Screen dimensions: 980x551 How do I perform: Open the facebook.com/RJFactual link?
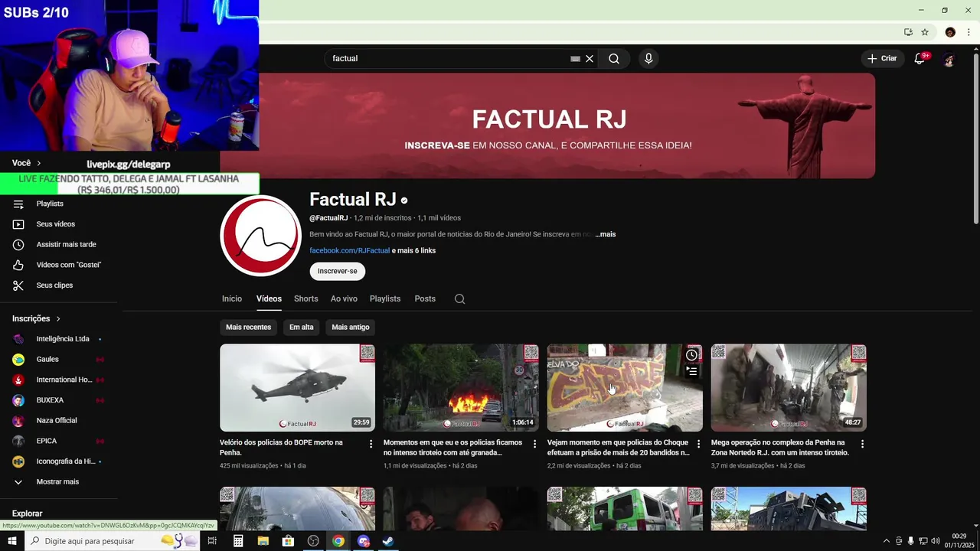tap(349, 251)
